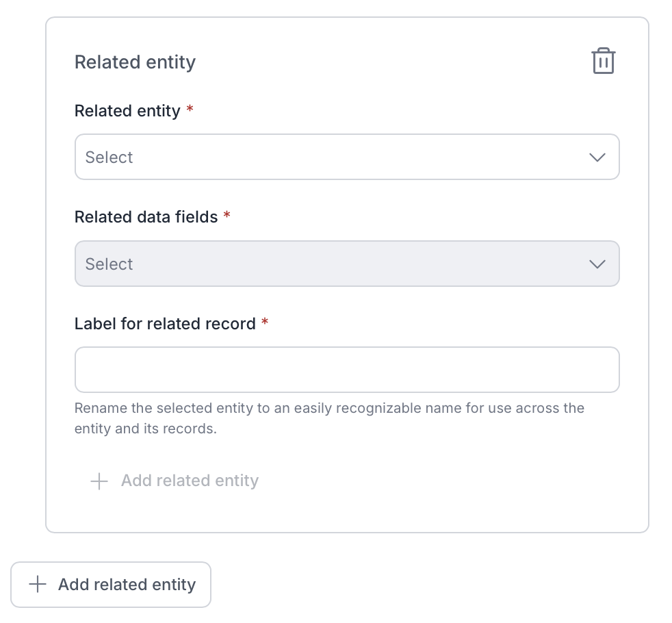Click red asterisk beside Label for related record
Image resolution: width=672 pixels, height=623 pixels.
265,321
